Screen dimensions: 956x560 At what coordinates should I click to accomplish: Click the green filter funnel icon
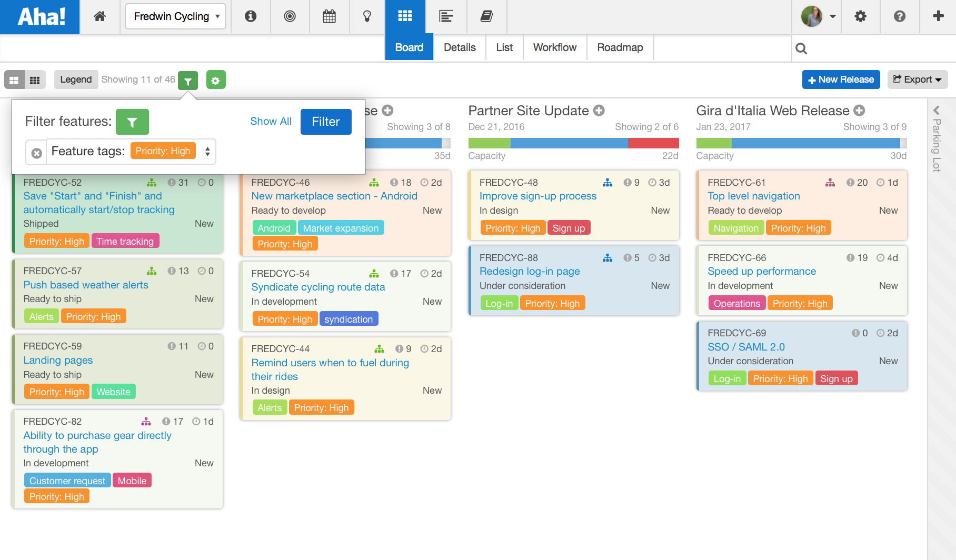pyautogui.click(x=188, y=80)
